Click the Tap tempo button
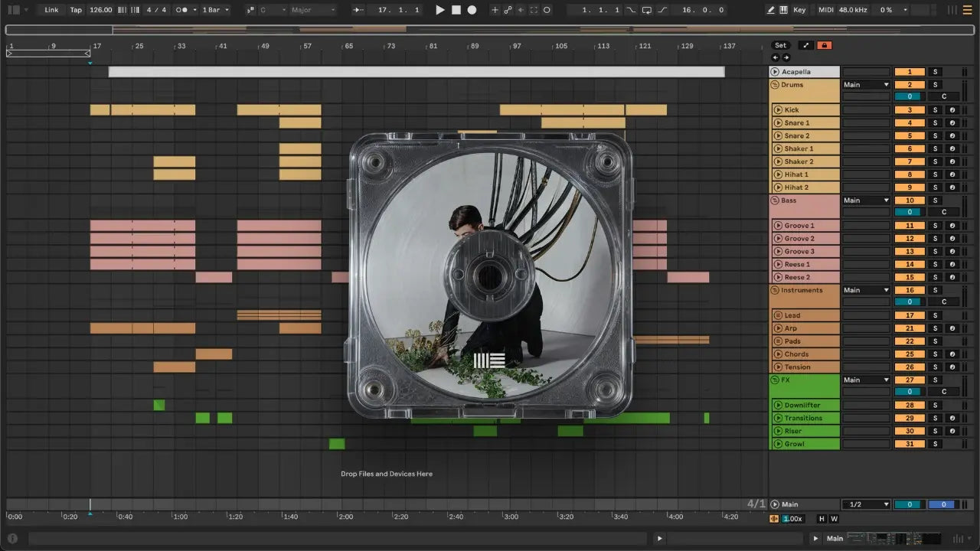 (76, 10)
